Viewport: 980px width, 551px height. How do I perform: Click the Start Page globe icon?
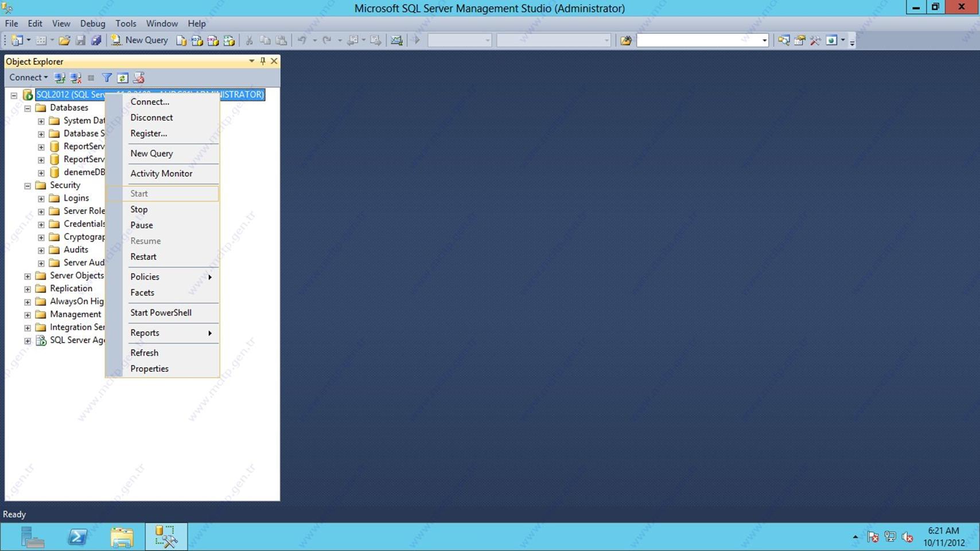click(831, 40)
